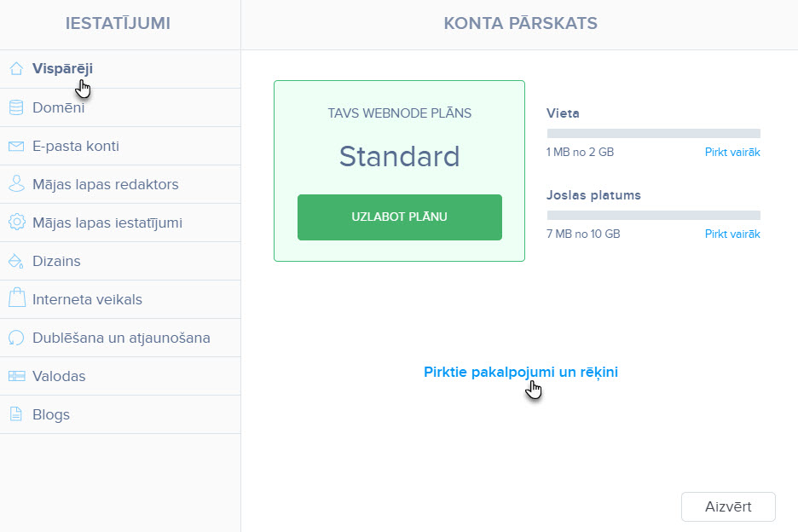Screen dimensions: 798x532
Task: Click the shopping bag Interneta veikals icon
Action: 16,298
